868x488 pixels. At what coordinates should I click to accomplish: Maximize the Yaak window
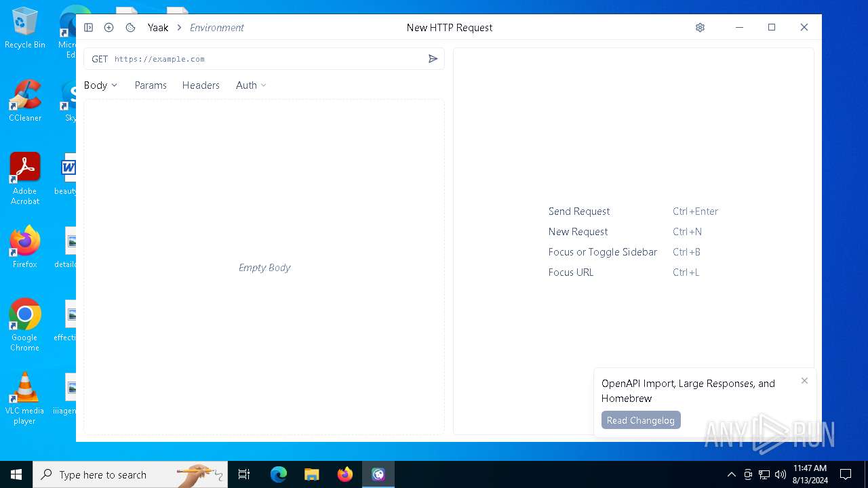click(772, 28)
